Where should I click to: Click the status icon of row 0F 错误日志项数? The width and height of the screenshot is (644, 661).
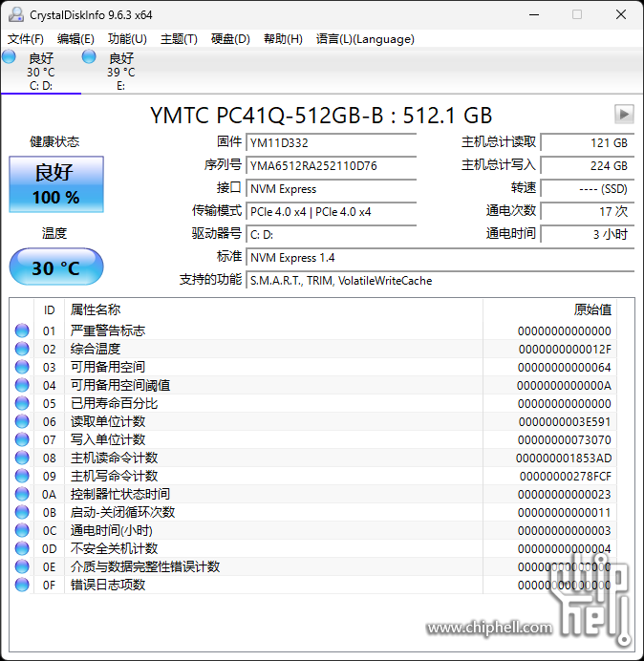(22, 585)
